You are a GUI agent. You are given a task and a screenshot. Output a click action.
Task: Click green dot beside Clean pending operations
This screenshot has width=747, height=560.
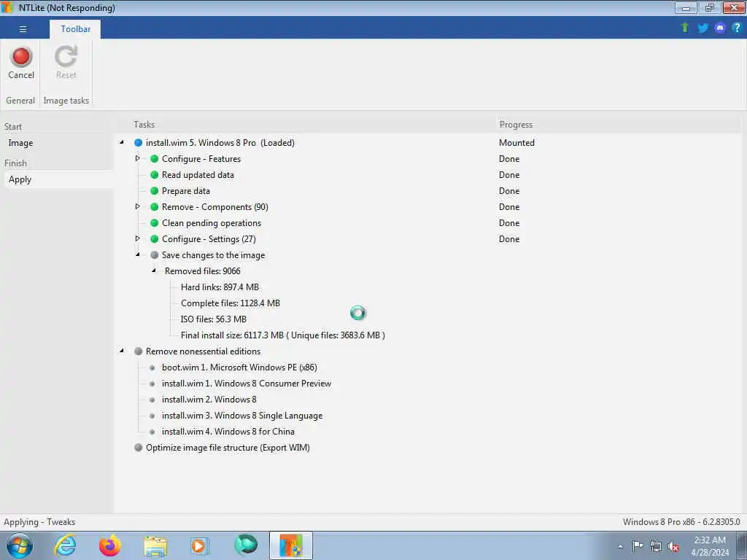pyautogui.click(x=155, y=223)
